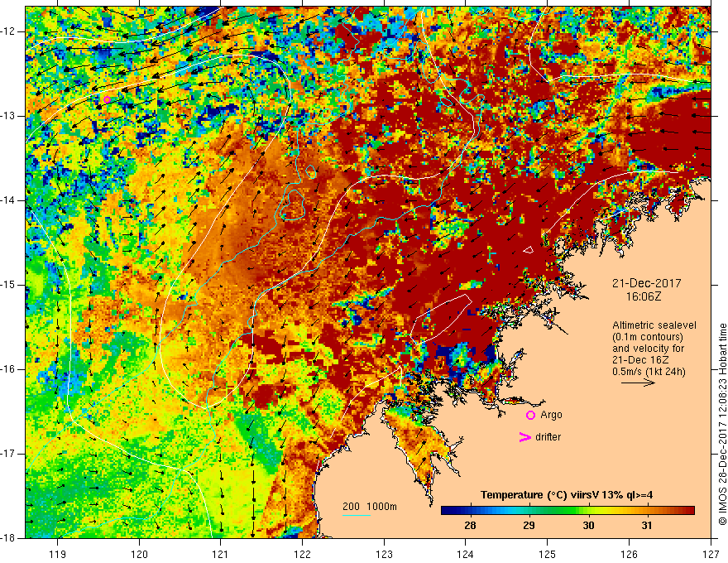
Task: Click the 'Argo' legend label
Action: click(551, 415)
